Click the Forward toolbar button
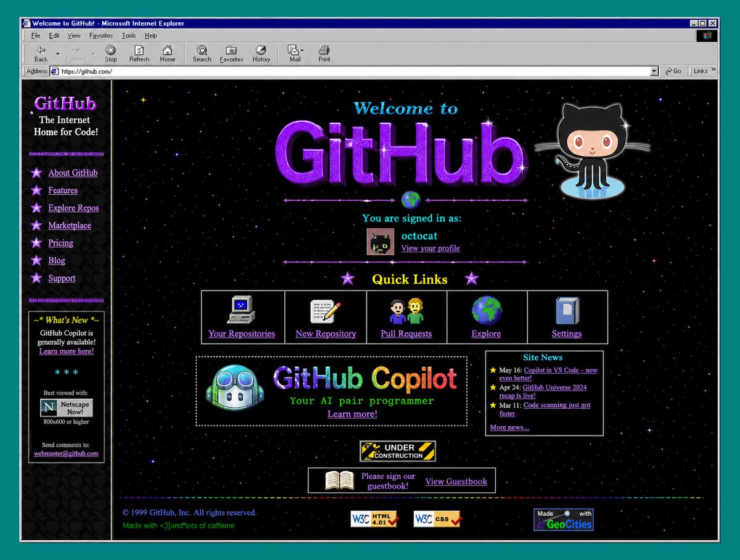This screenshot has height=560, width=740. (x=76, y=54)
